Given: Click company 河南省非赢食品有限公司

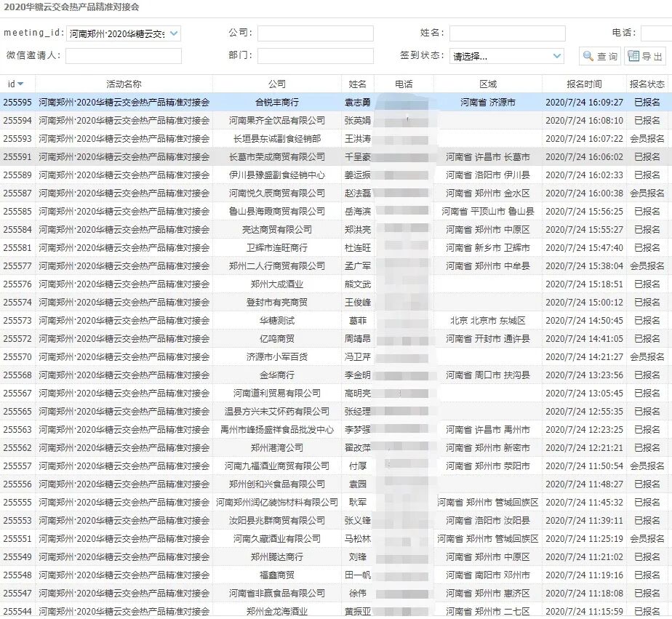Looking at the screenshot, I should pos(277,594).
